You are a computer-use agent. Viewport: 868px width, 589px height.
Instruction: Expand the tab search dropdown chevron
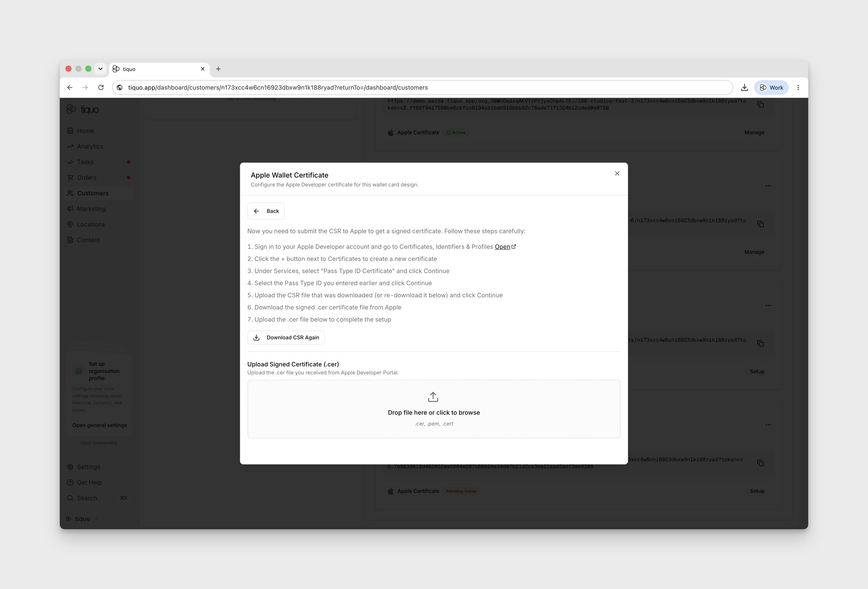pyautogui.click(x=100, y=69)
